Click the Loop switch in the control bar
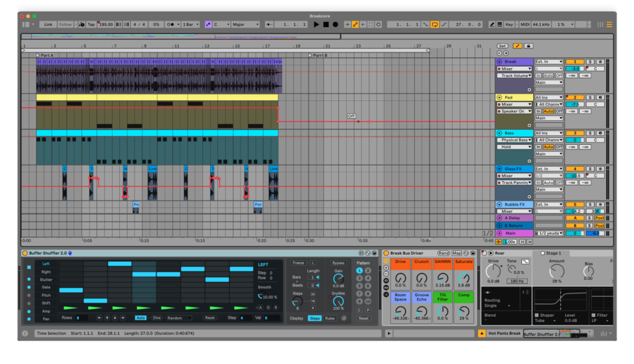 click(435, 25)
